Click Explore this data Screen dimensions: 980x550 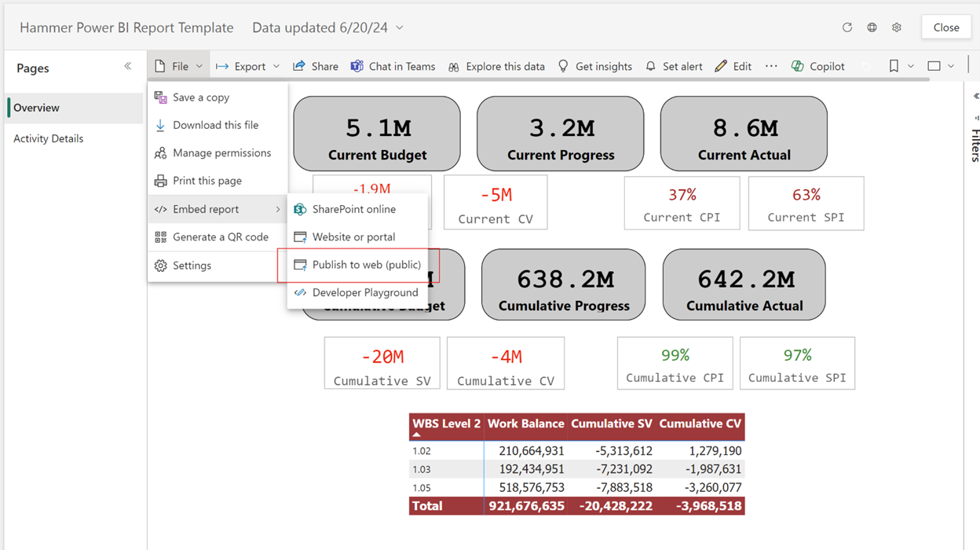coord(496,66)
